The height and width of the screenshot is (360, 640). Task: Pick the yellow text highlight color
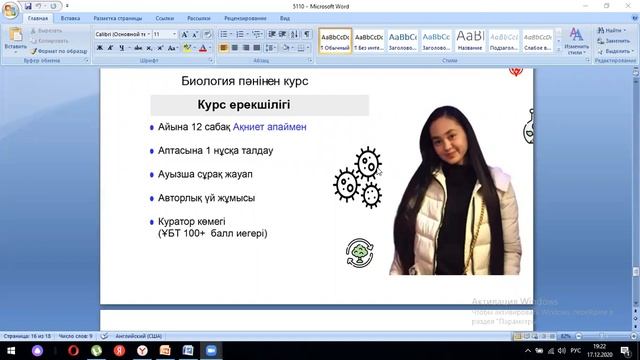187,48
